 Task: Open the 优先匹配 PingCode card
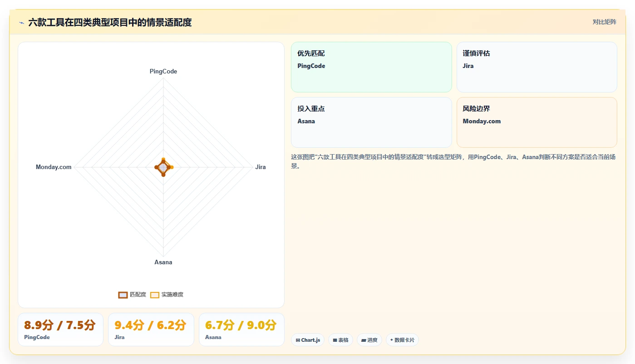(x=371, y=67)
